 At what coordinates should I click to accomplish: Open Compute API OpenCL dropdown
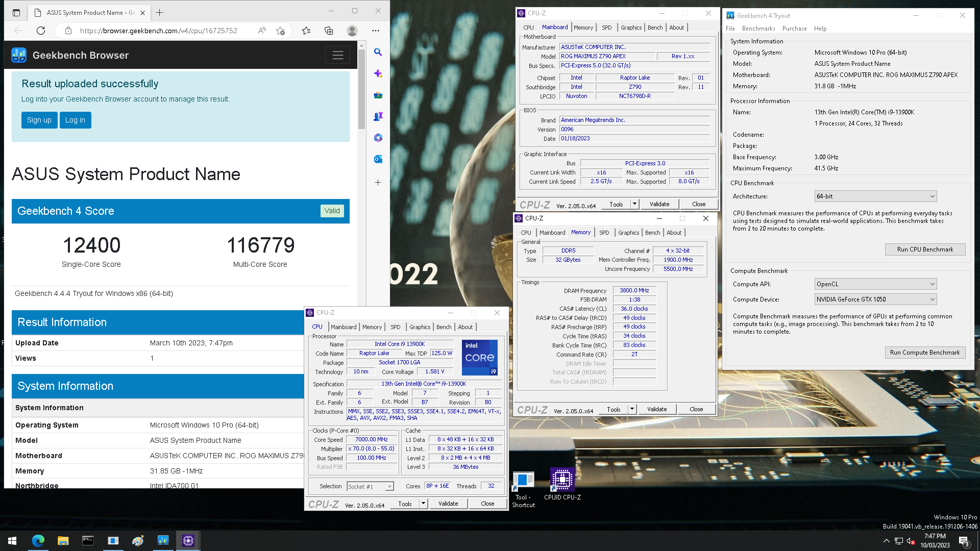(x=875, y=284)
